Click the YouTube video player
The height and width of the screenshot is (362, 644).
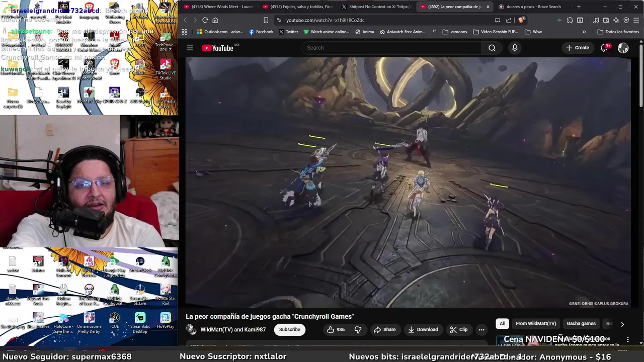[x=408, y=182]
